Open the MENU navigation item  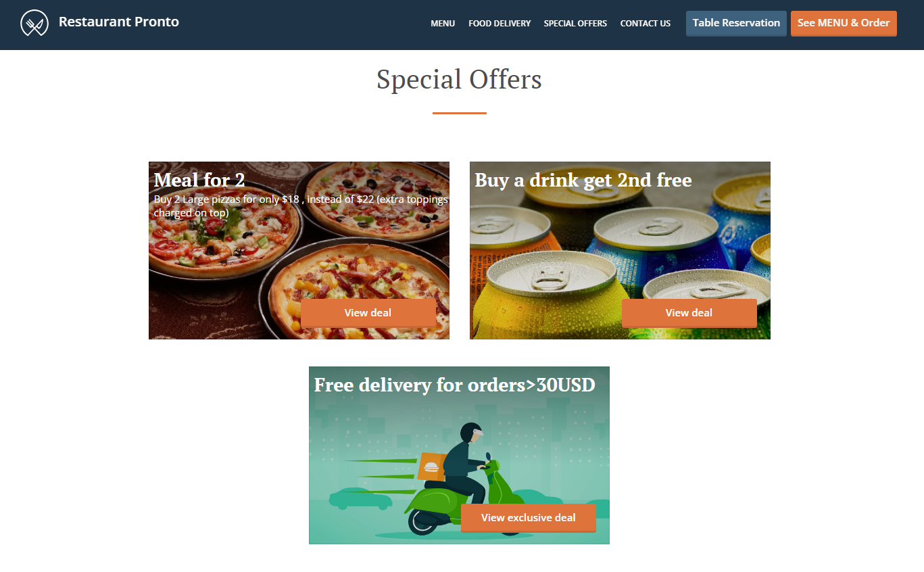(443, 24)
